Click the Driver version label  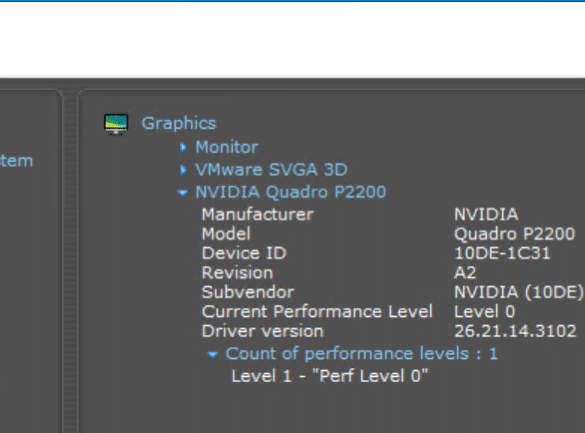(263, 331)
